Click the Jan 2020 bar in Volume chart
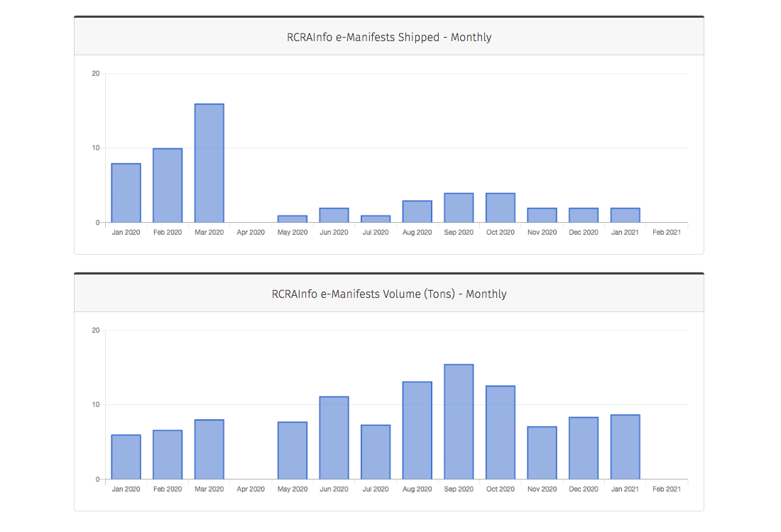 (126, 457)
